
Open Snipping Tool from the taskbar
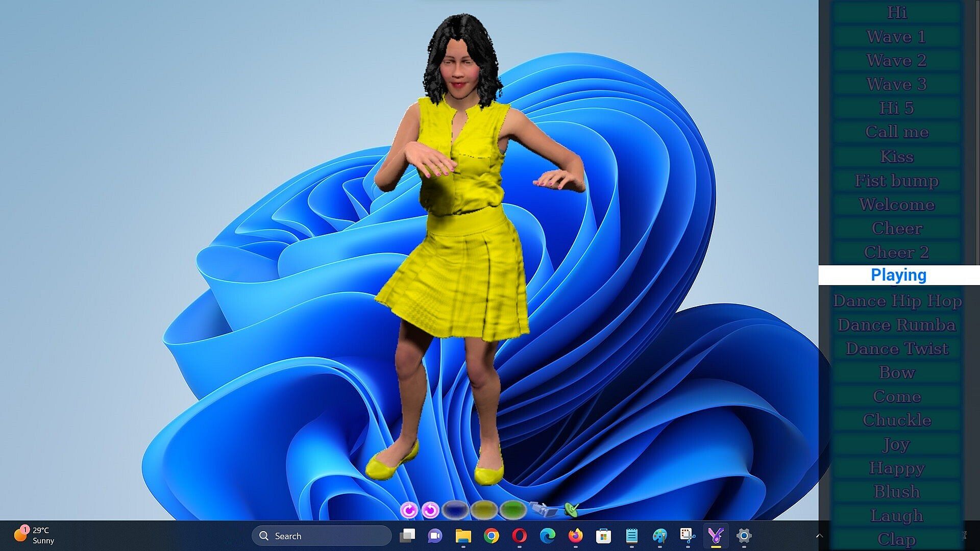click(688, 536)
